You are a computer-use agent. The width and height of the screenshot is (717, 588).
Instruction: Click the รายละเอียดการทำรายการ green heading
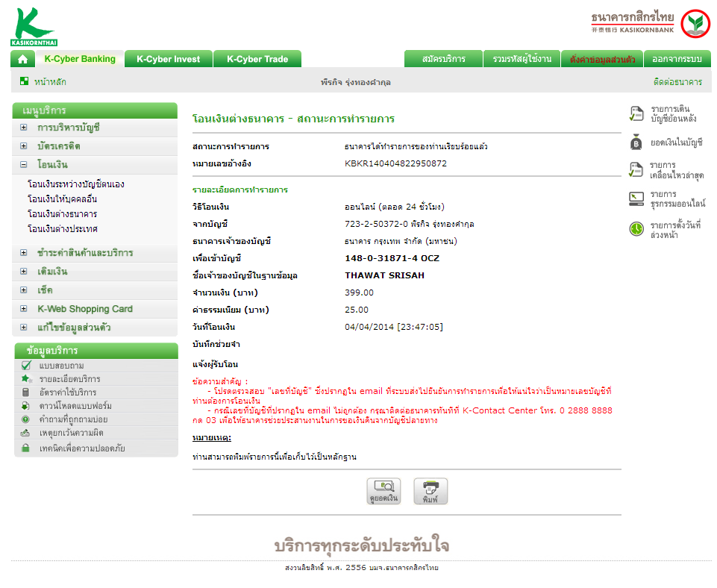click(x=240, y=190)
